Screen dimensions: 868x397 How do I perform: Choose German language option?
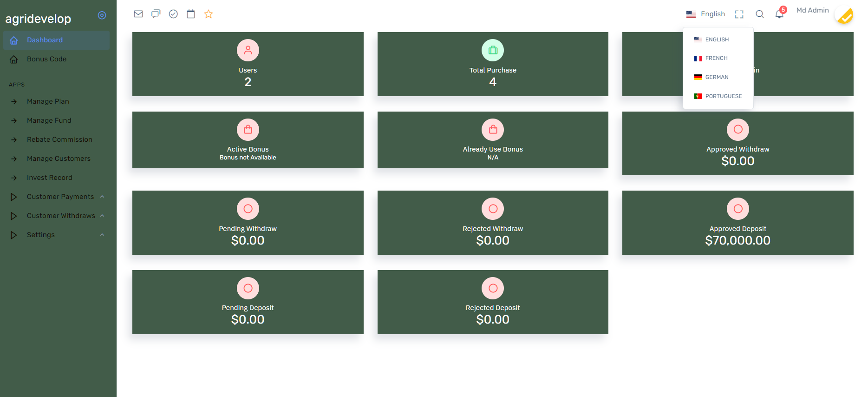pyautogui.click(x=717, y=77)
